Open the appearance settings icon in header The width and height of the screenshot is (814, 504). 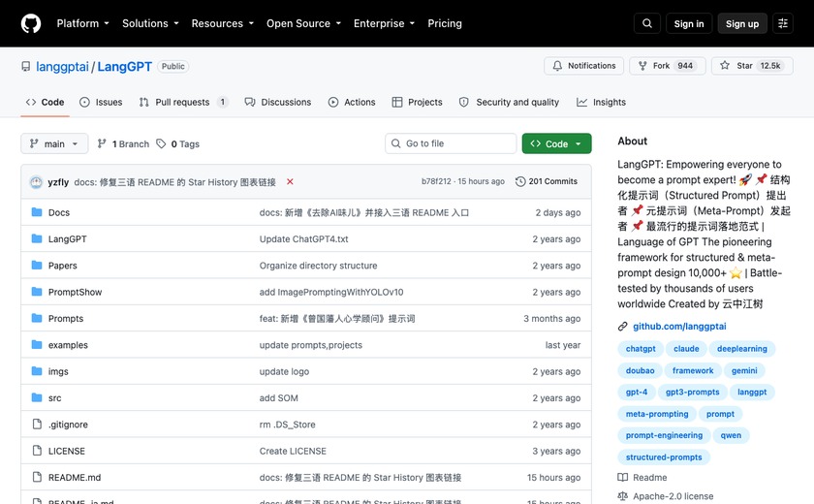[783, 23]
